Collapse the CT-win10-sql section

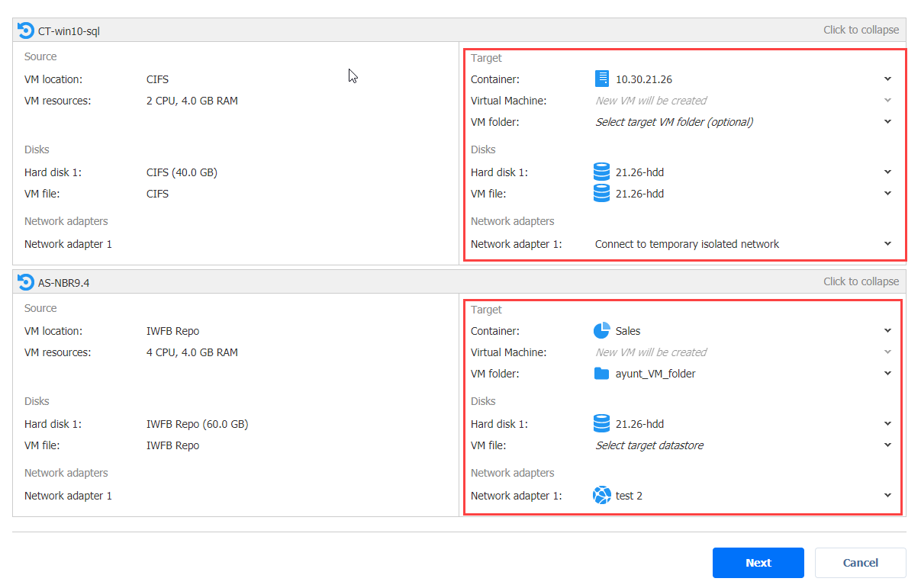click(x=861, y=30)
